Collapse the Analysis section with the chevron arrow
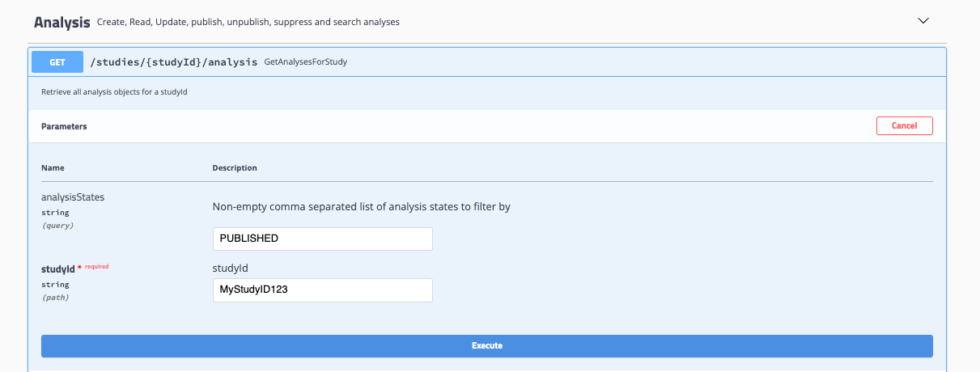Image resolution: width=980 pixels, height=372 pixels. click(x=923, y=21)
